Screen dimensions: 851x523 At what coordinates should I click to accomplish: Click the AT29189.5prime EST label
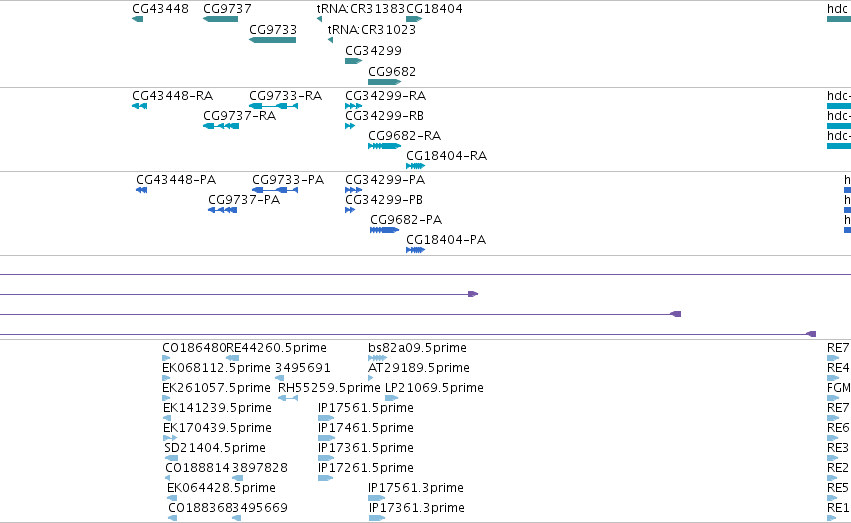tap(418, 368)
